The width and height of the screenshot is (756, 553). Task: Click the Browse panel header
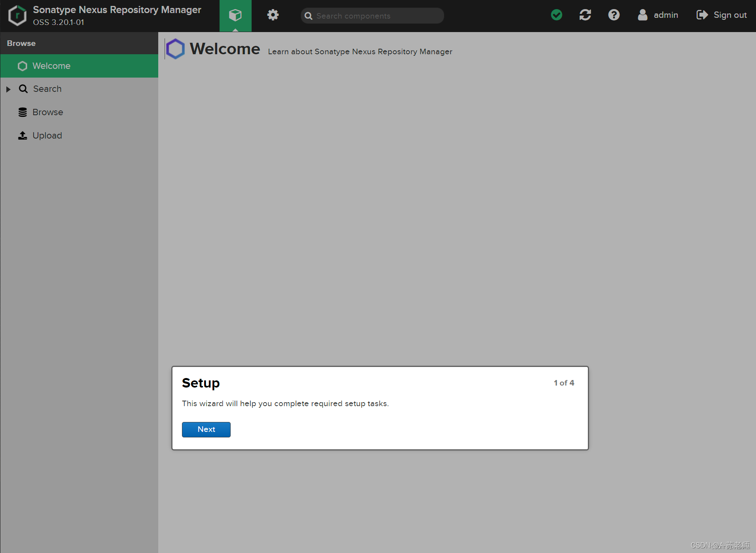click(79, 43)
